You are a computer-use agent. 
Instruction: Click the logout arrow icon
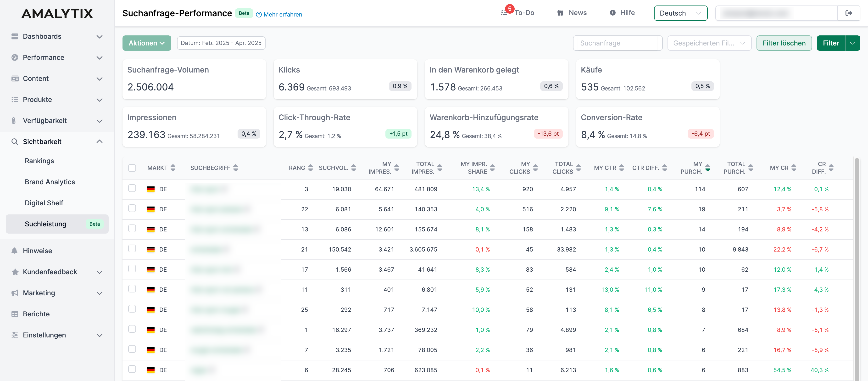click(849, 13)
